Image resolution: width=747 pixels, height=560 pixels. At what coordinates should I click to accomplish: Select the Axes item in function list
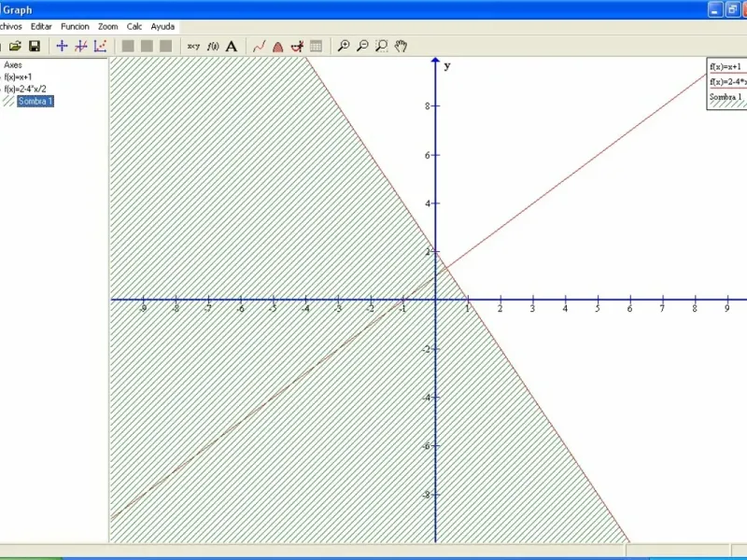(x=13, y=64)
